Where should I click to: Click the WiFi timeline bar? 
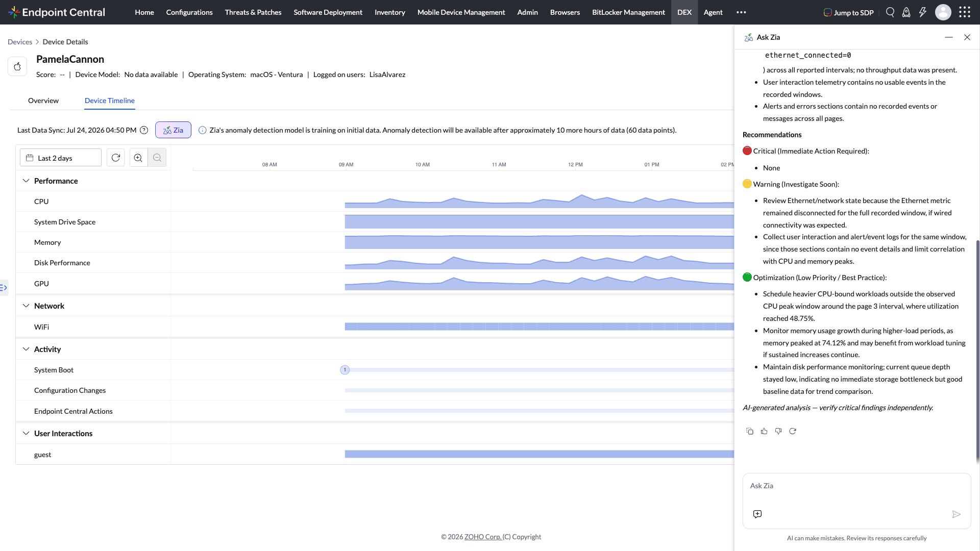540,327
